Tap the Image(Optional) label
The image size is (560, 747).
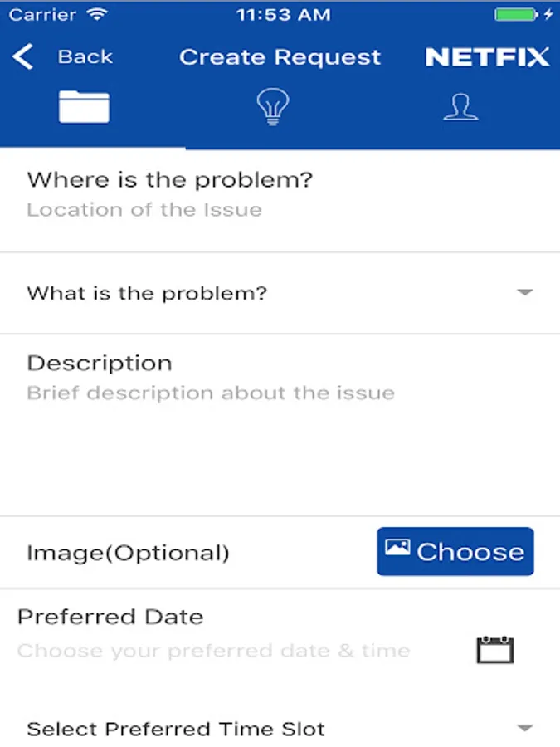(x=128, y=553)
